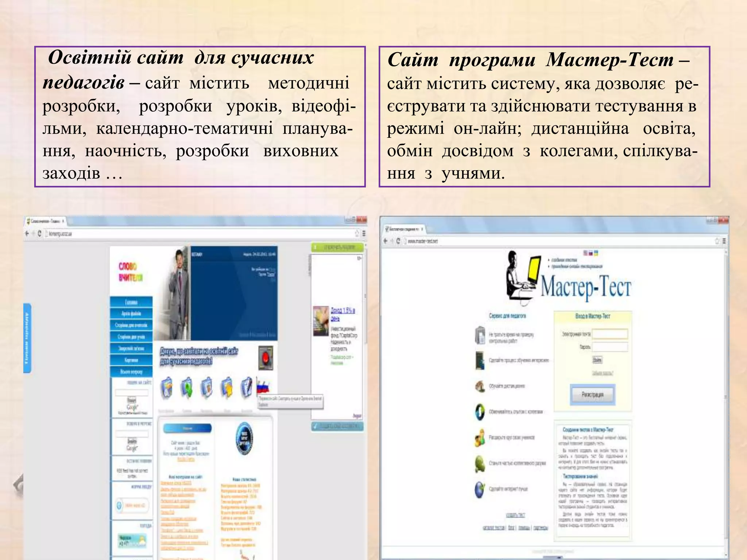Image resolution: width=747 pixels, height=560 pixels.
Task: Click yellow-star folder icon on teacher site
Action: coord(227,387)
